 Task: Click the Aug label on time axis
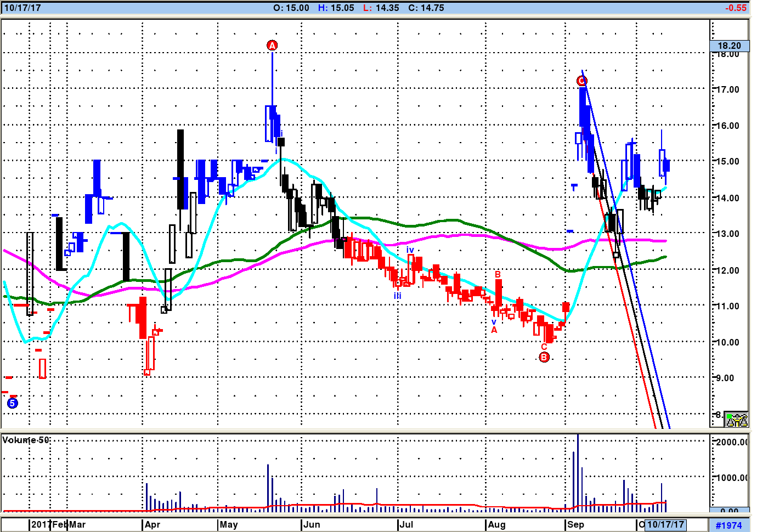coord(496,524)
